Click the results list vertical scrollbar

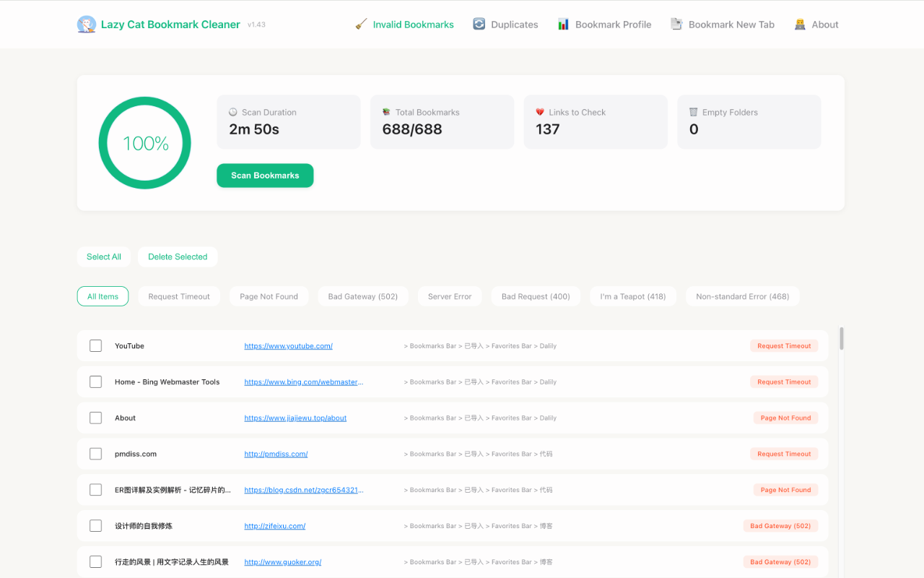coord(841,338)
